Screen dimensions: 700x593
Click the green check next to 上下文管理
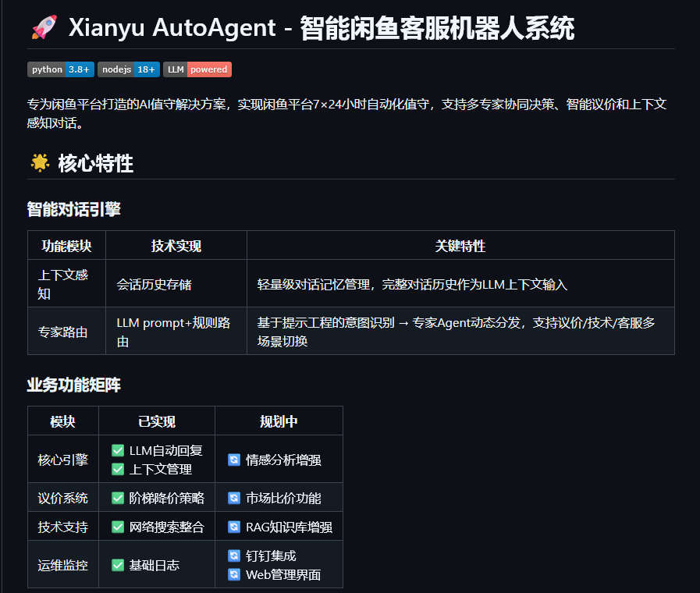pyautogui.click(x=118, y=470)
